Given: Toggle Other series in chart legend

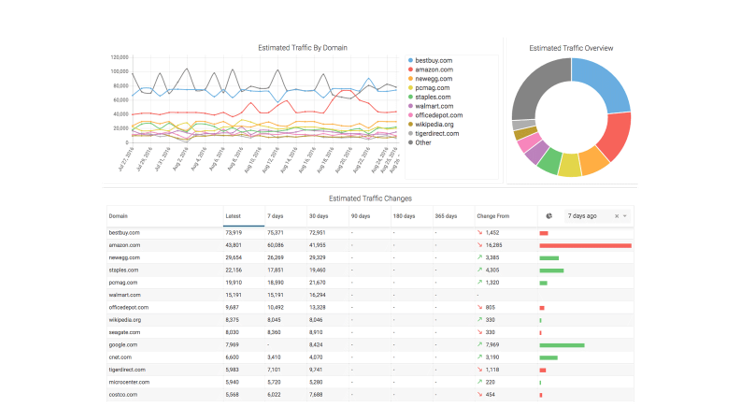Looking at the screenshot, I should pos(419,143).
